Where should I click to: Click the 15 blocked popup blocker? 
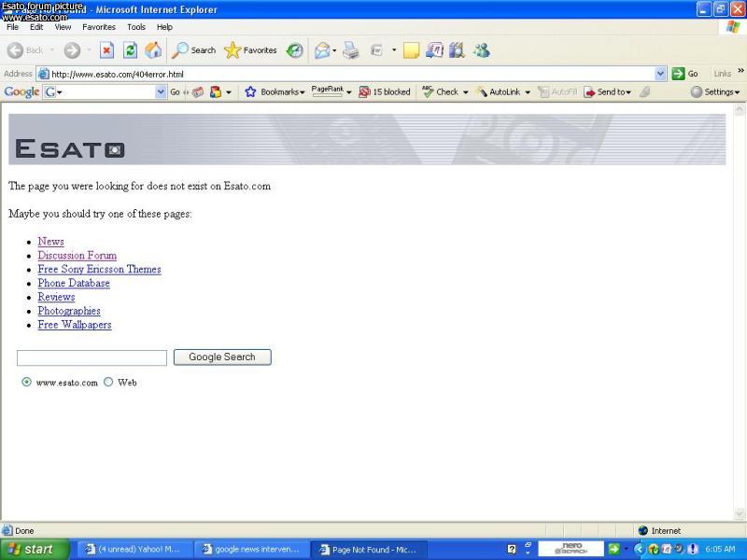coord(385,91)
